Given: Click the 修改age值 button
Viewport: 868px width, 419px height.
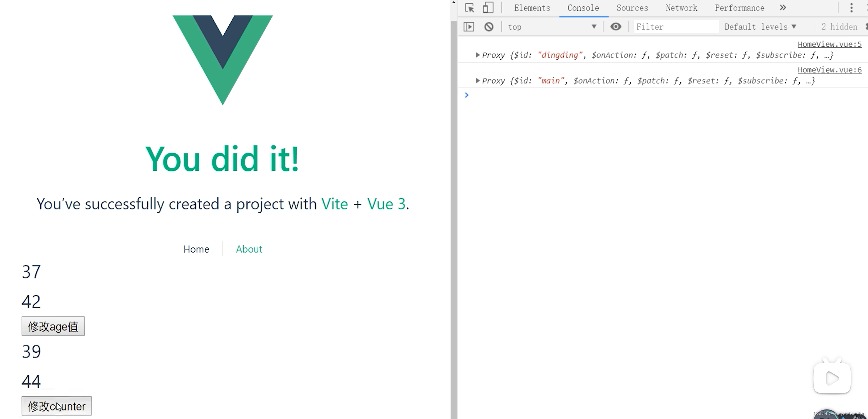Looking at the screenshot, I should (x=53, y=326).
